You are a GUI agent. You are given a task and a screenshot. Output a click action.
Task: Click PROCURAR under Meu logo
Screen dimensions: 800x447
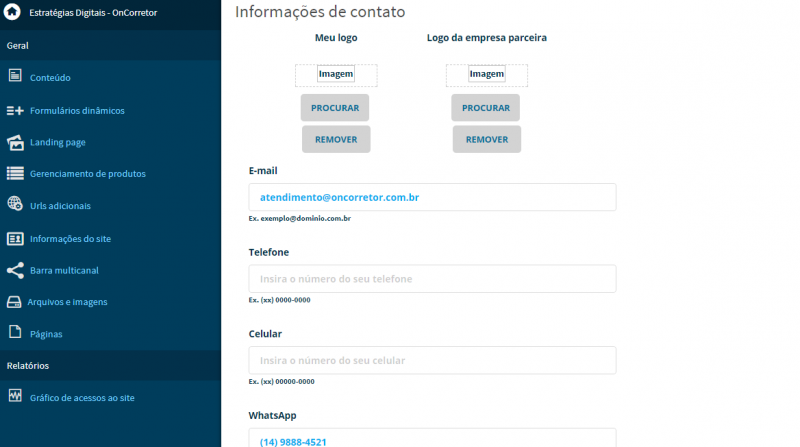coord(335,108)
